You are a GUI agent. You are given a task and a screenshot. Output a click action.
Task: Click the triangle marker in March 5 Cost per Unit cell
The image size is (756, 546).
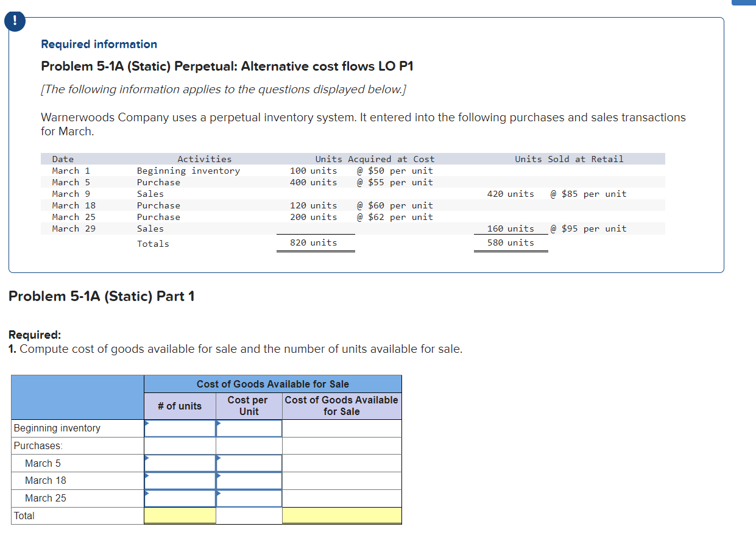(218, 459)
